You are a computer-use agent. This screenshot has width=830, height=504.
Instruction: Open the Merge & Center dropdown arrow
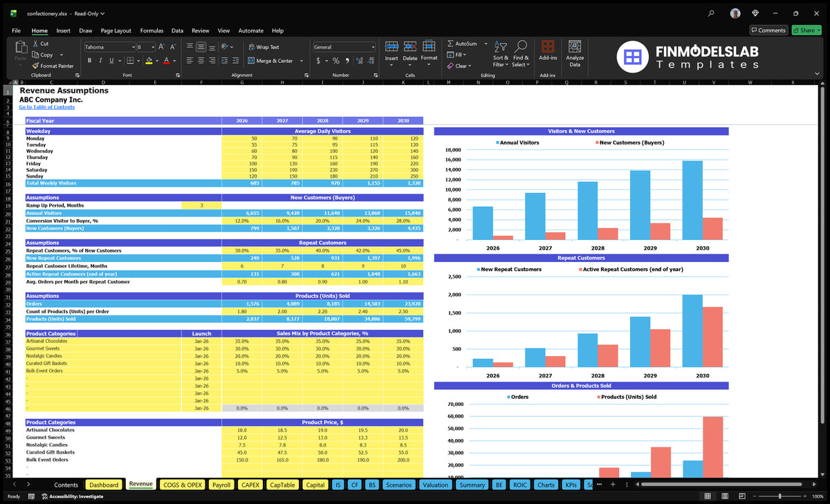pyautogui.click(x=302, y=61)
